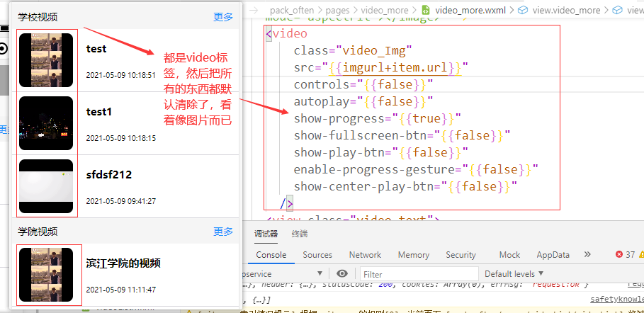Select the sfdsf212 video thumbnail

click(x=46, y=186)
